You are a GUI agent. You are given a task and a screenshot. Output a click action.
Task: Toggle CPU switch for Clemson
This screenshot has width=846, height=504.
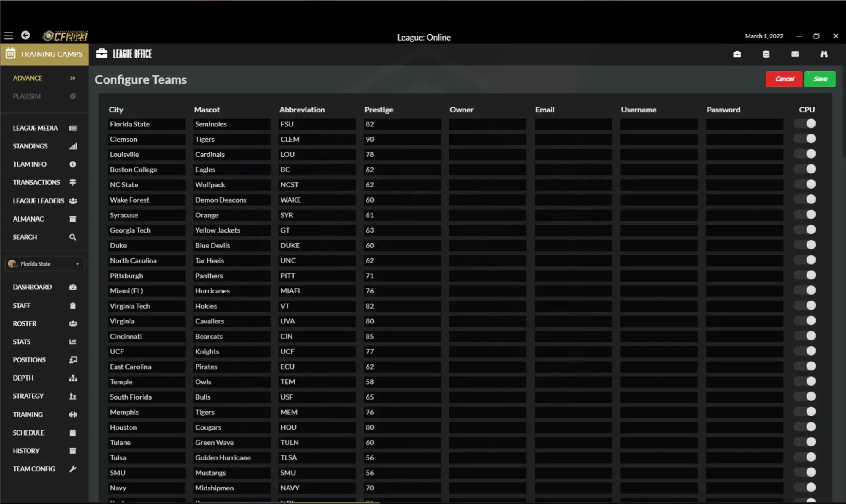pos(805,139)
